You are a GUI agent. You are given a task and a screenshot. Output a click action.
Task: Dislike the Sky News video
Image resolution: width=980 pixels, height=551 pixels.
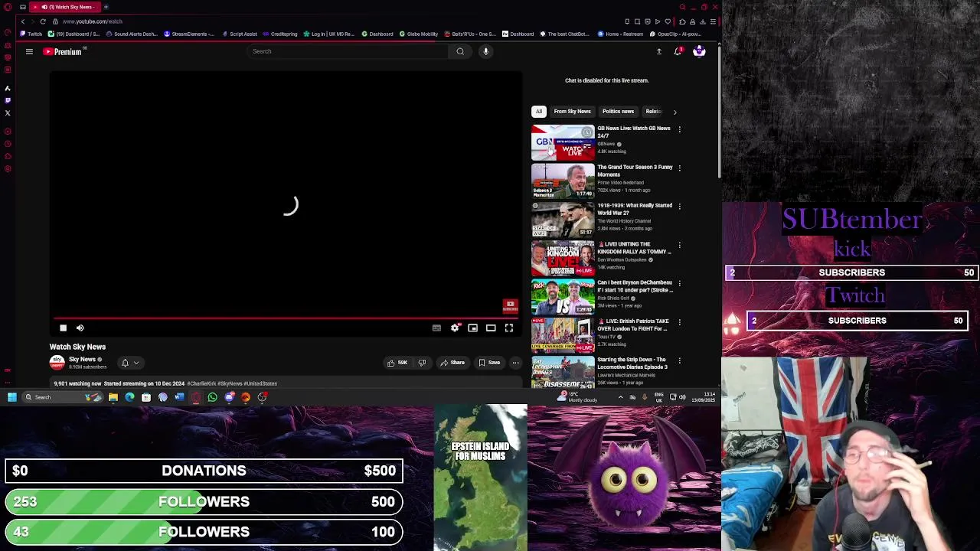click(x=422, y=363)
